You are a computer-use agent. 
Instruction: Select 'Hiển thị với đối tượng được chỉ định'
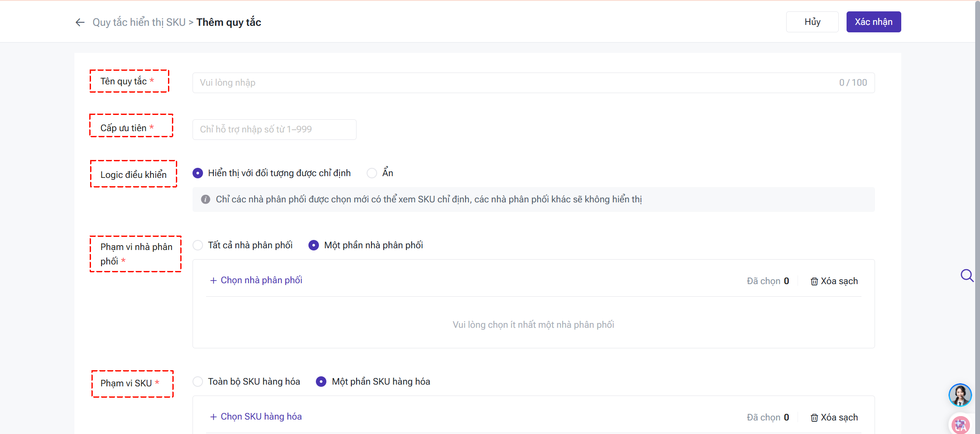click(198, 173)
